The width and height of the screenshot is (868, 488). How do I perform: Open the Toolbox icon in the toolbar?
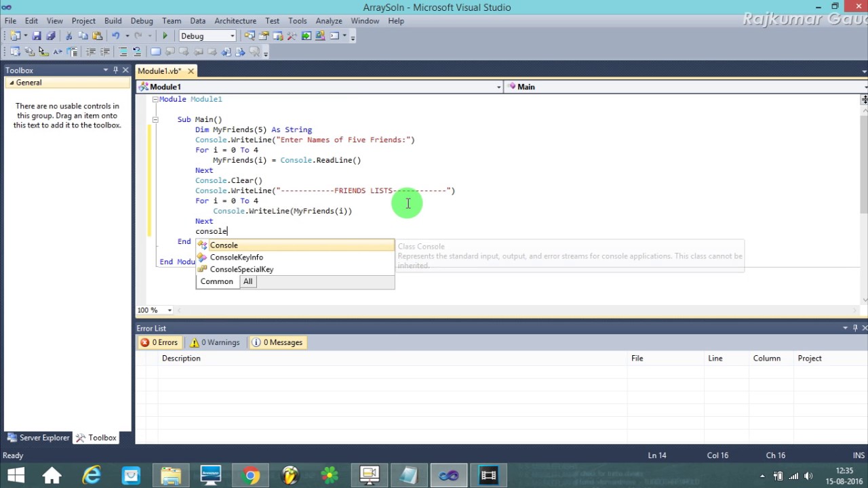(292, 36)
